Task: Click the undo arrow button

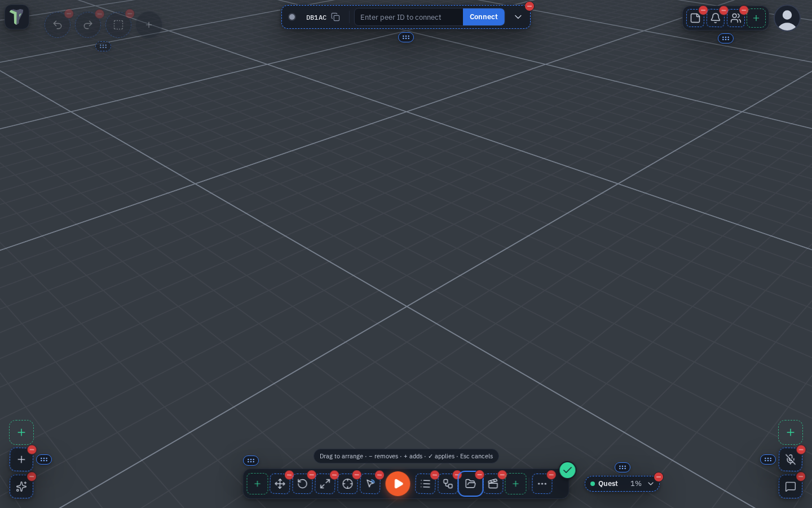Action: [58, 25]
